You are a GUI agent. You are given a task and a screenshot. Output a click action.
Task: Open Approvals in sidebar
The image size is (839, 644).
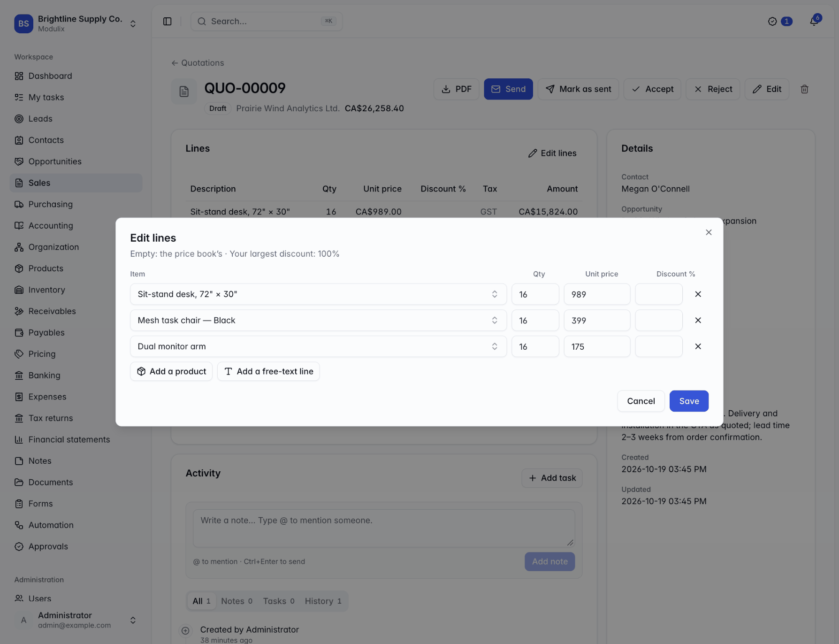click(x=76, y=546)
